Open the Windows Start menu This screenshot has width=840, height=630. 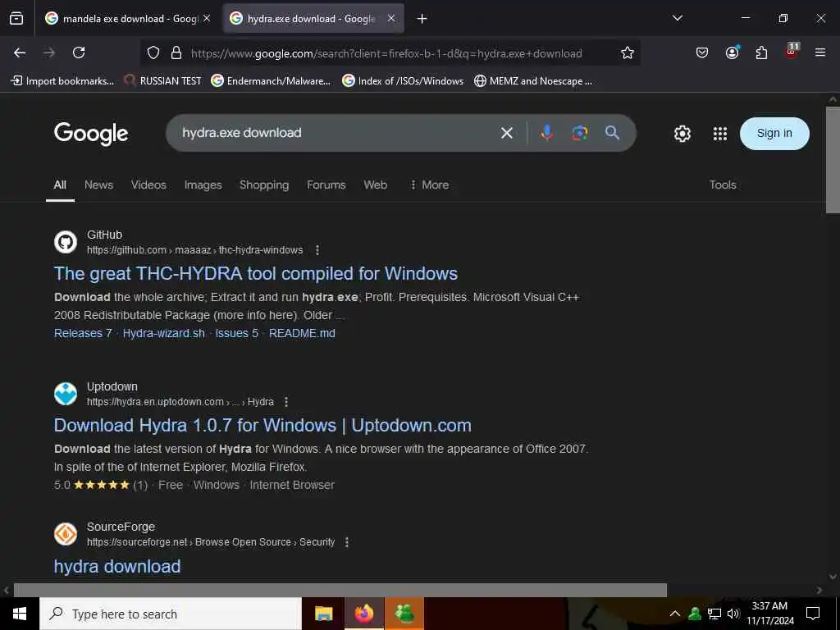[x=20, y=614]
